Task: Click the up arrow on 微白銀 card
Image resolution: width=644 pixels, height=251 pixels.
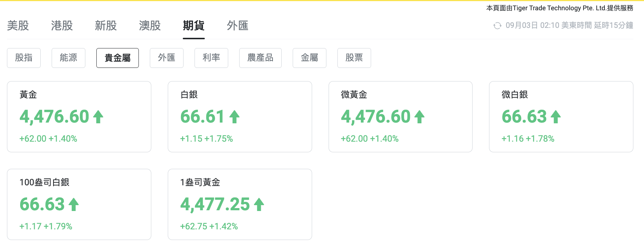Action: pyautogui.click(x=556, y=117)
